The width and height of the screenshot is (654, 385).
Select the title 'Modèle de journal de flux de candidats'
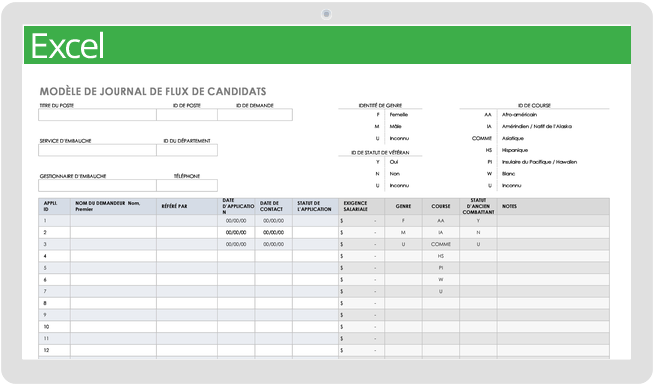click(153, 91)
